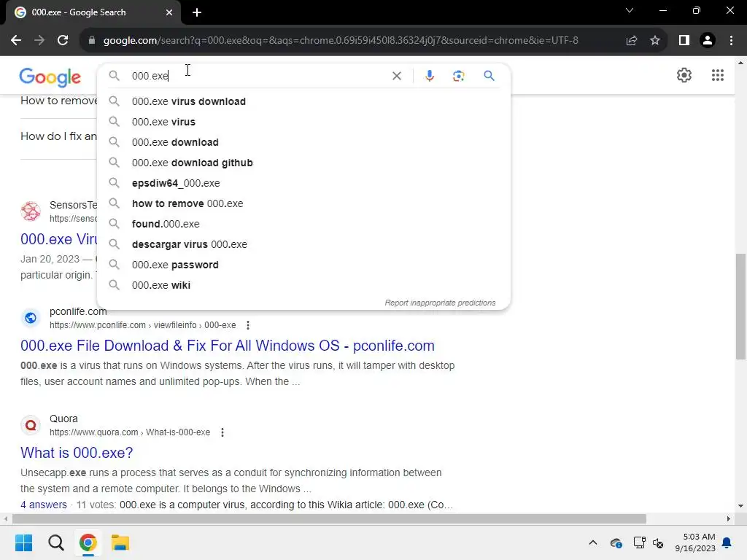Open '4 answers' link under Quora
This screenshot has width=747, height=560.
pos(43,505)
